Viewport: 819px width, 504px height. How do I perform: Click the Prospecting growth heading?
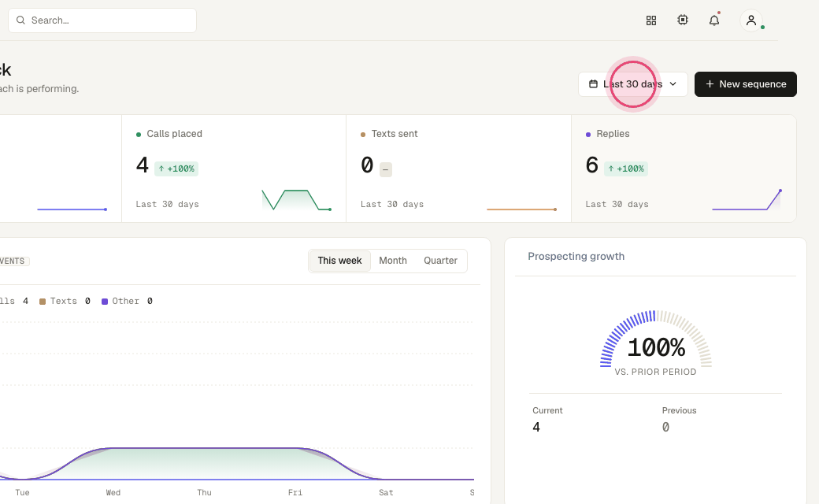576,257
